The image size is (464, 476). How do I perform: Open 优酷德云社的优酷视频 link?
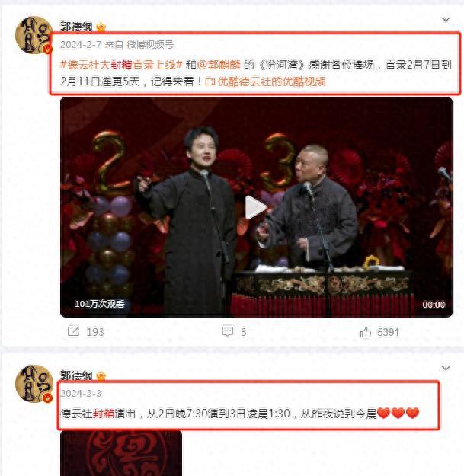(271, 81)
